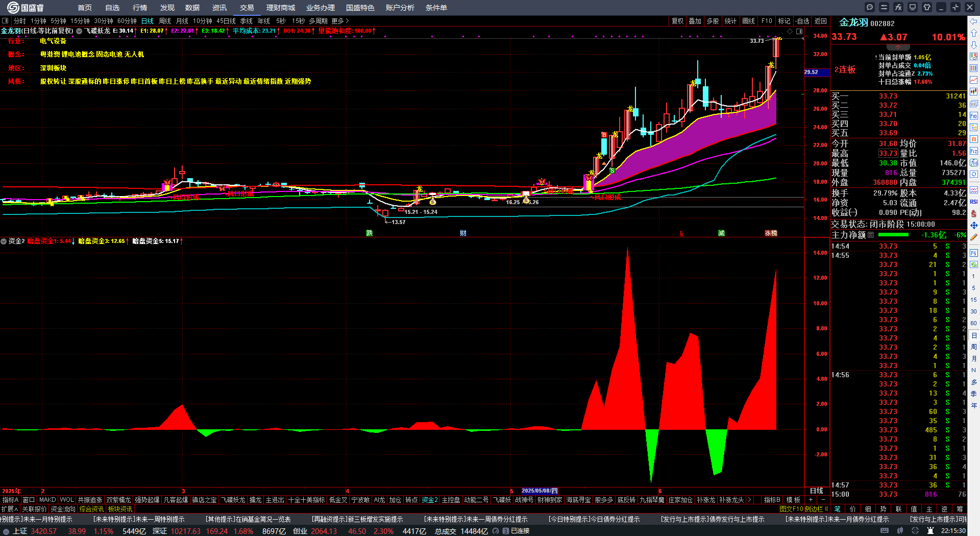Click the f(x) function sidebar icon
Viewport: 980px width, 536px height.
coord(974,163)
